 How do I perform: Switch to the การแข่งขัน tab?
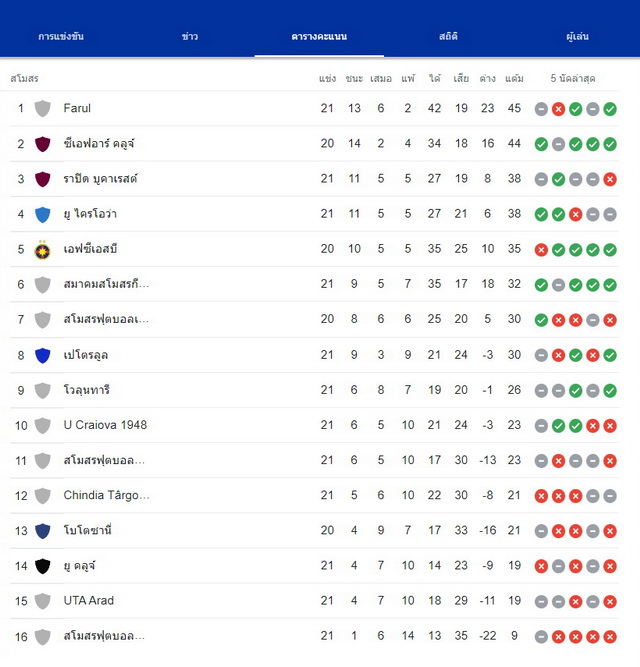pos(61,36)
